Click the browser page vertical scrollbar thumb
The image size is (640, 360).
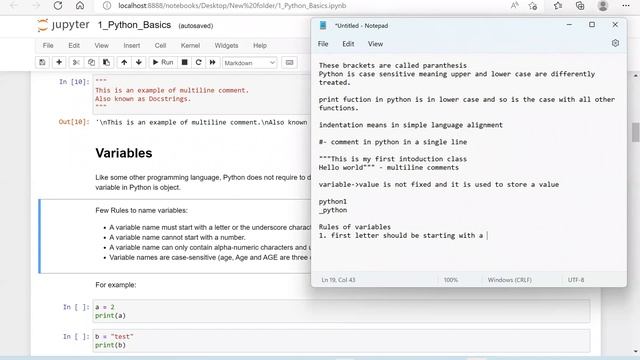click(x=635, y=132)
